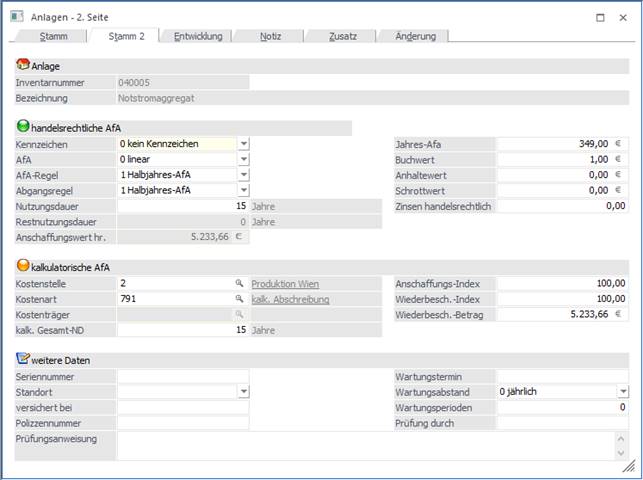Open the Kennzeichen dropdown

point(243,144)
